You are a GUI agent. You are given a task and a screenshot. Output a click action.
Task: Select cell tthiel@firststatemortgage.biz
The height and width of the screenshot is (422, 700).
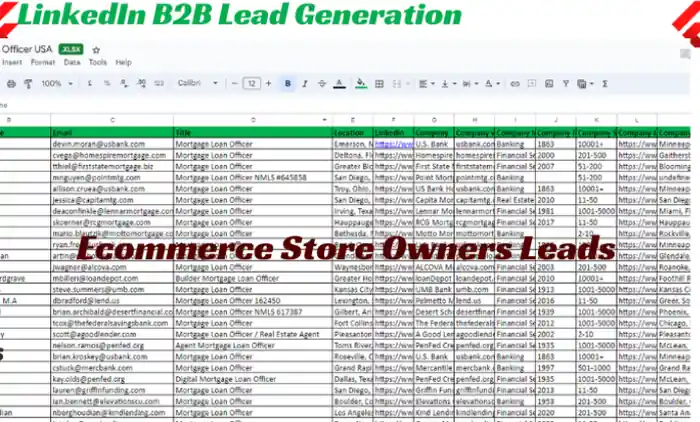[112, 167]
